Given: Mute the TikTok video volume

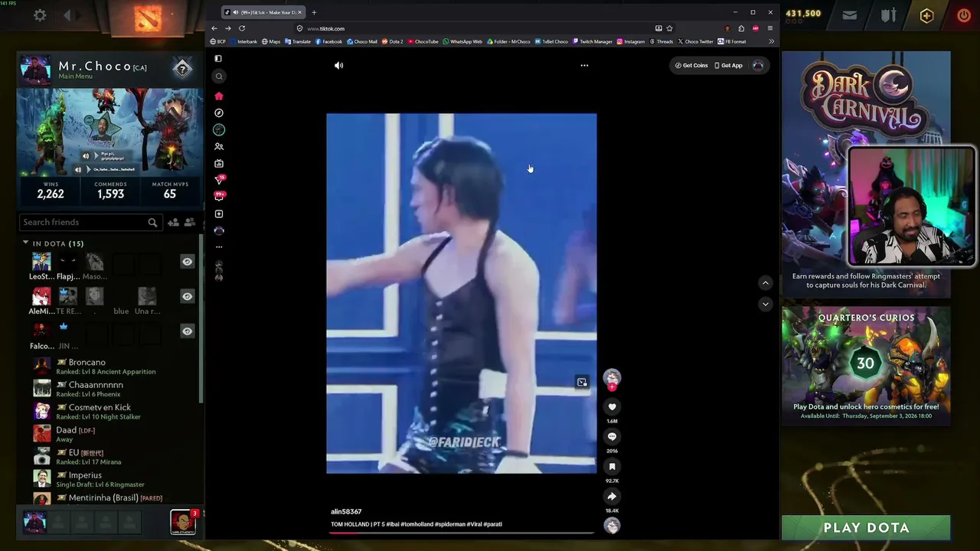Looking at the screenshot, I should 339,66.
